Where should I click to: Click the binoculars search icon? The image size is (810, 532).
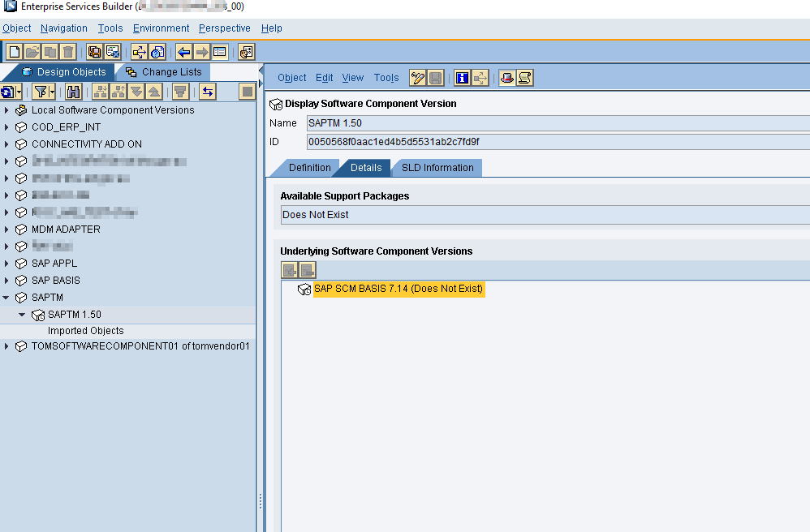pyautogui.click(x=73, y=92)
